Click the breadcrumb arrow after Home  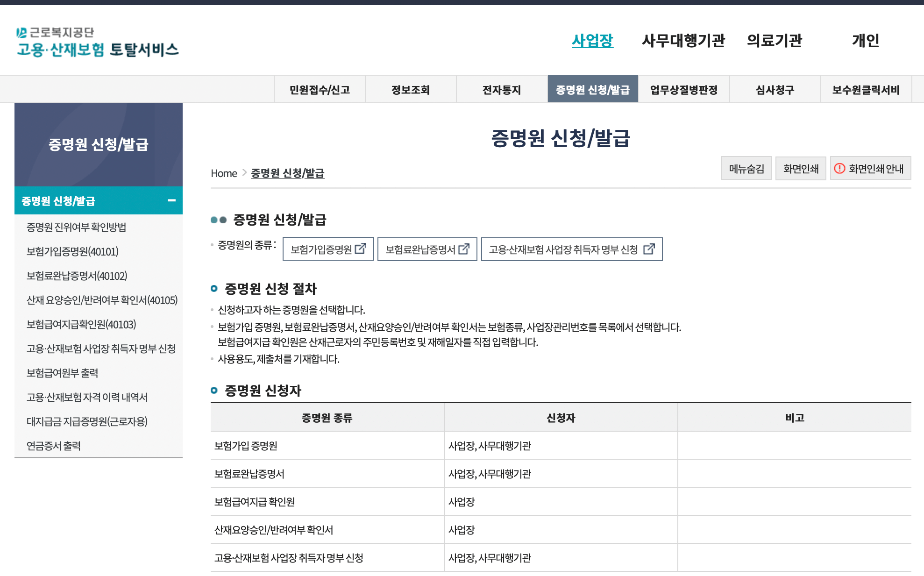[x=244, y=173]
